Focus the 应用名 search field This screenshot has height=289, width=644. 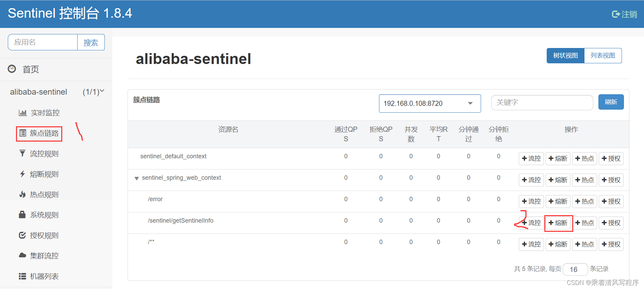(43, 42)
